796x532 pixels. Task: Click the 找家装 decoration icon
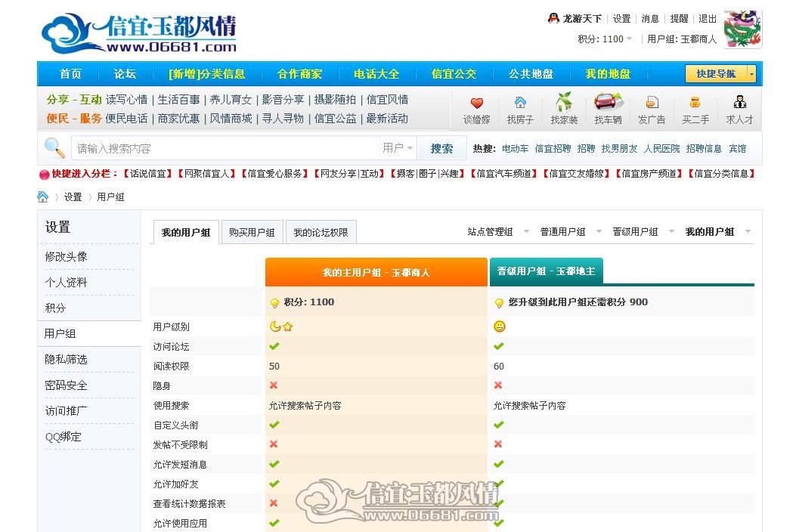tap(564, 101)
